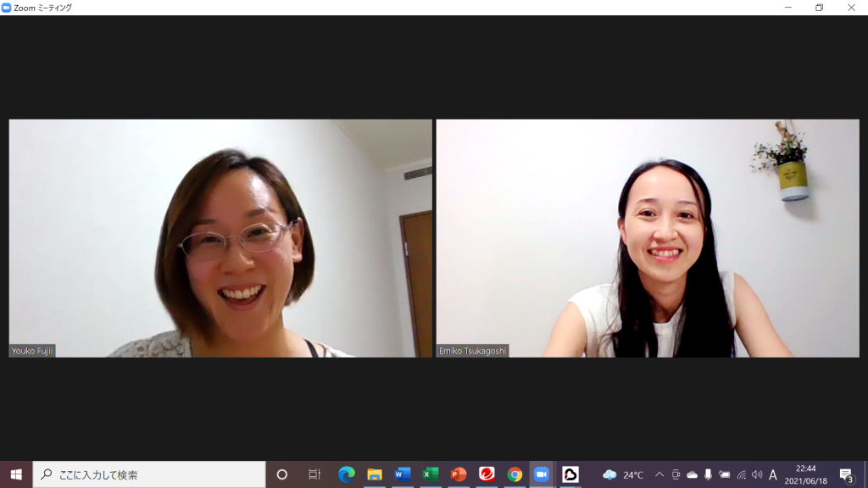Open Cortana circle icon
868x488 pixels.
tap(281, 474)
